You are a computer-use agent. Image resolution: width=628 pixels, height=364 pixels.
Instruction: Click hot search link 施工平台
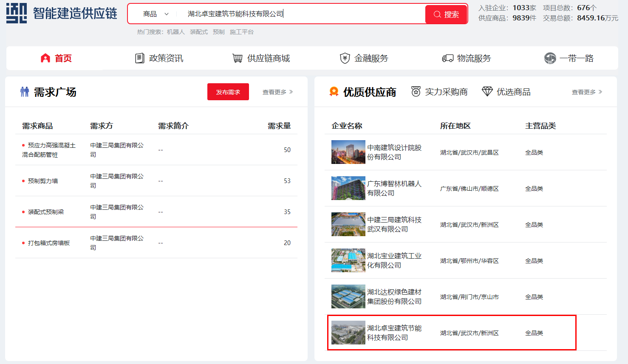(242, 32)
